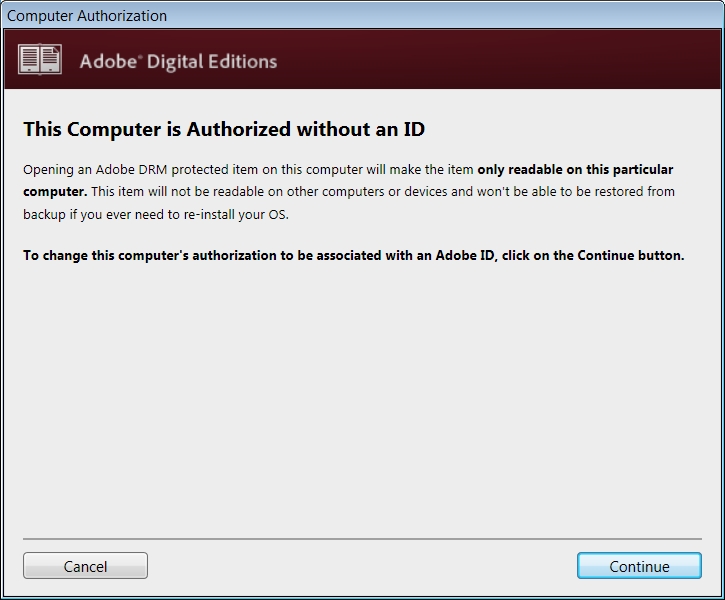Click the bold word "computer." starting the second line
Screen dimensions: 725x600
(55, 191)
